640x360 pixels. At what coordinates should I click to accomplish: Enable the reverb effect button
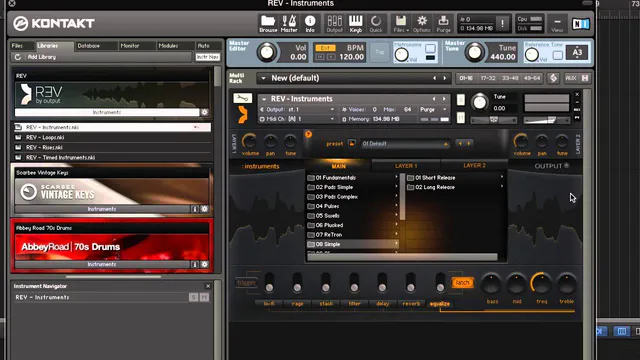(411, 304)
